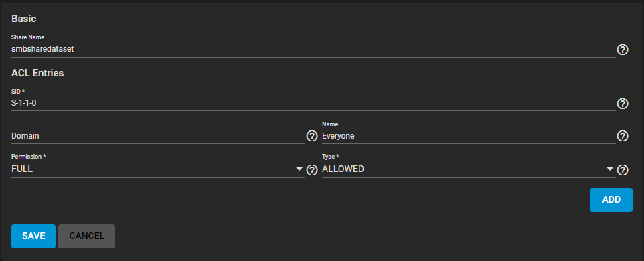Image resolution: width=644 pixels, height=261 pixels.
Task: Focus the Share Name field smbsharedataset
Action: (x=313, y=49)
